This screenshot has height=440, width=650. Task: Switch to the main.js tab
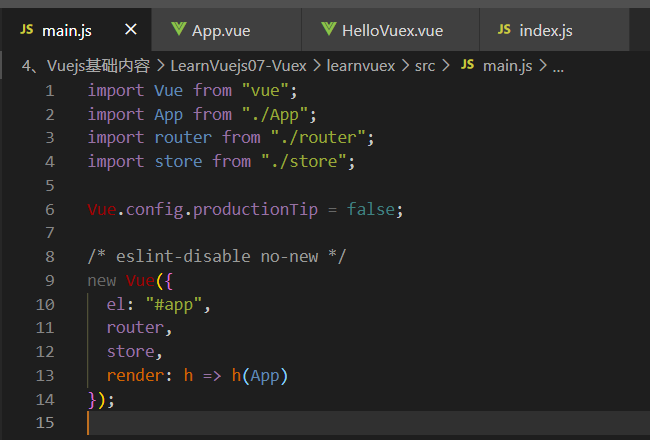coord(77,30)
